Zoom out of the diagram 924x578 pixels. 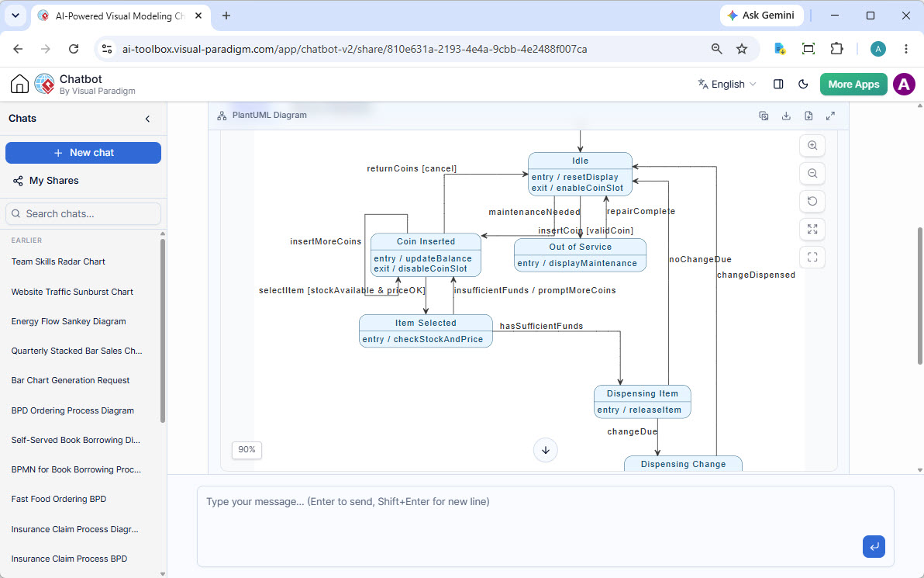click(812, 174)
